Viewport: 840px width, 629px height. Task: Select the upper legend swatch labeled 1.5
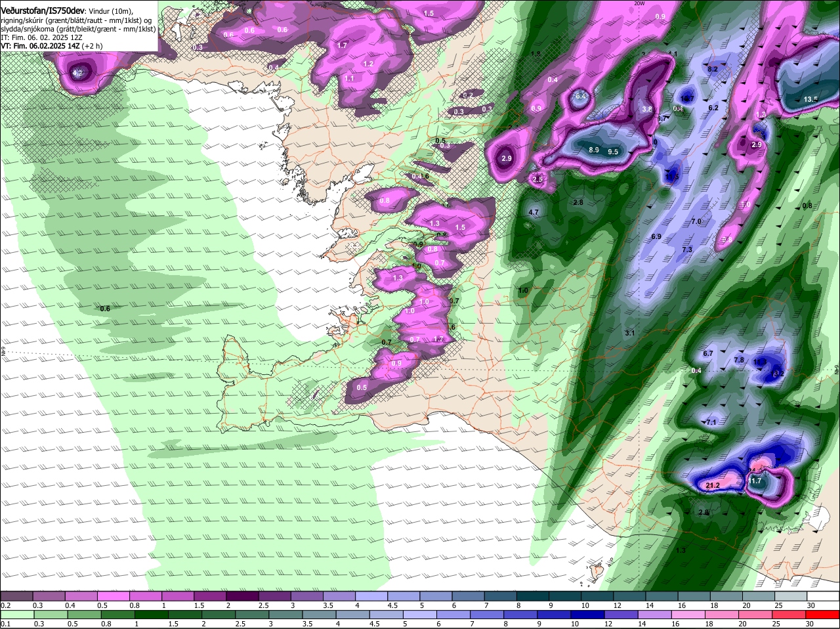[209, 596]
